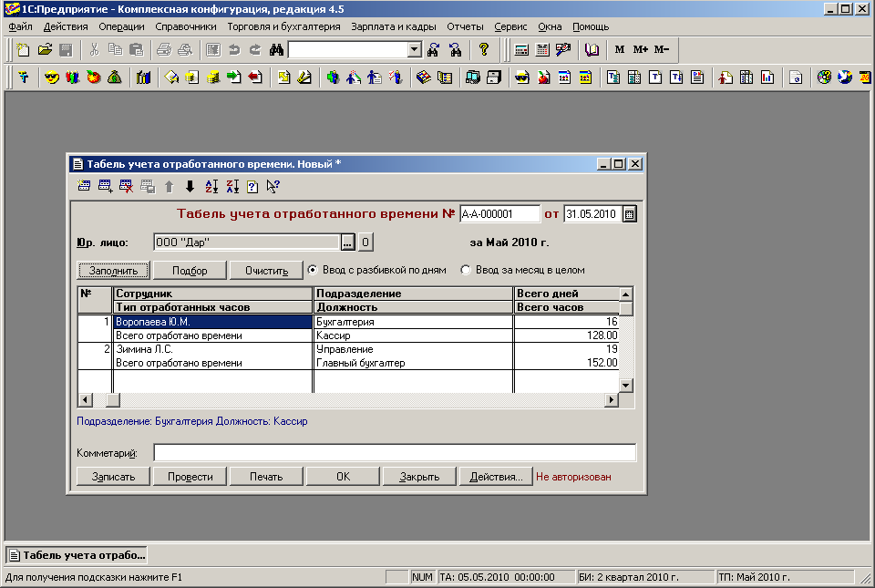This screenshot has width=875, height=588.
Task: Expand the search combo box dropdown arrow
Action: 414,49
